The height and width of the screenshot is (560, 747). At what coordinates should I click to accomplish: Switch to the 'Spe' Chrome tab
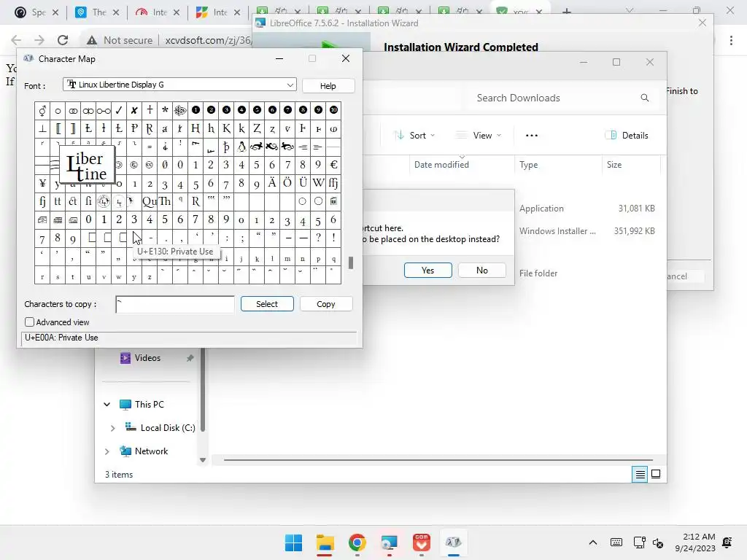click(36, 12)
